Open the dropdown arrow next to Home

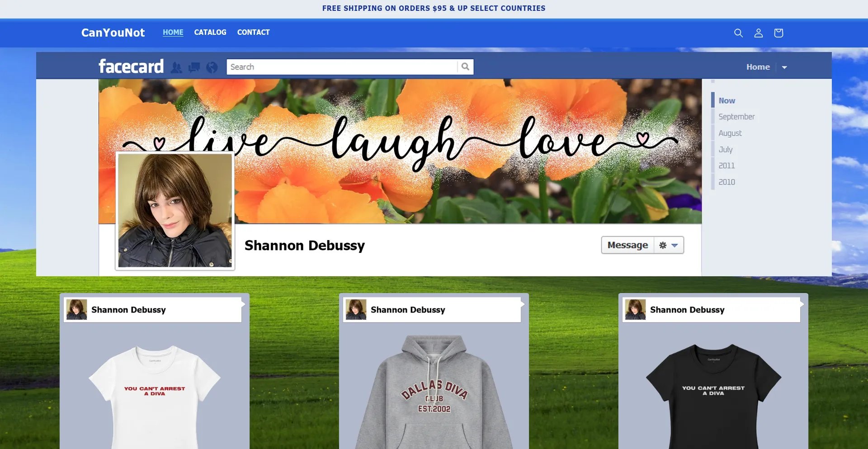tap(784, 67)
